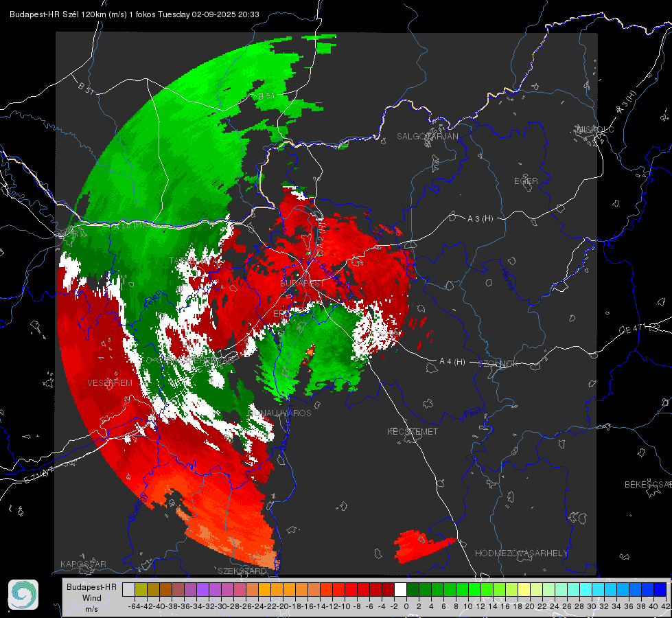Click the light grey first legend swatch
Viewport: 672px width, 618px height.
(x=128, y=589)
